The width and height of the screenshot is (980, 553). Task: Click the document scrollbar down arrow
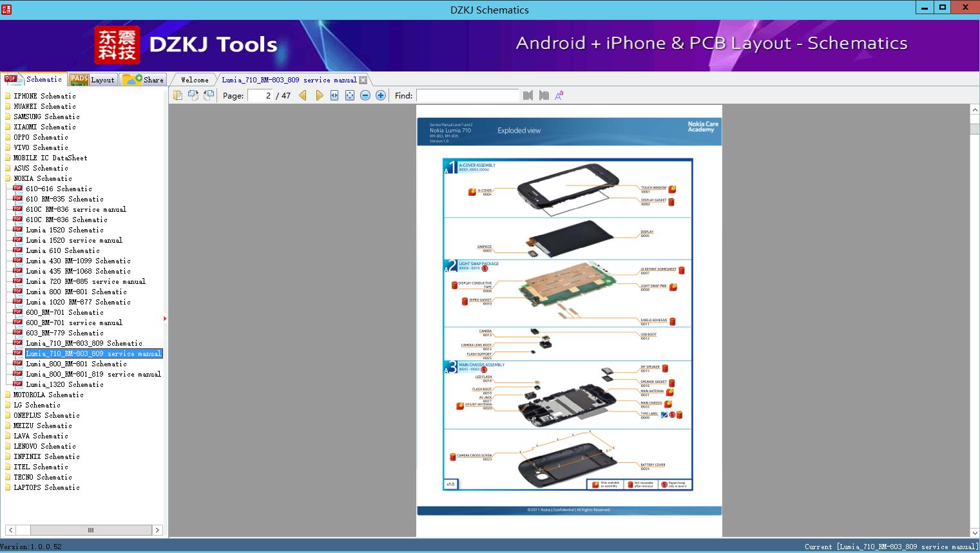click(x=975, y=533)
